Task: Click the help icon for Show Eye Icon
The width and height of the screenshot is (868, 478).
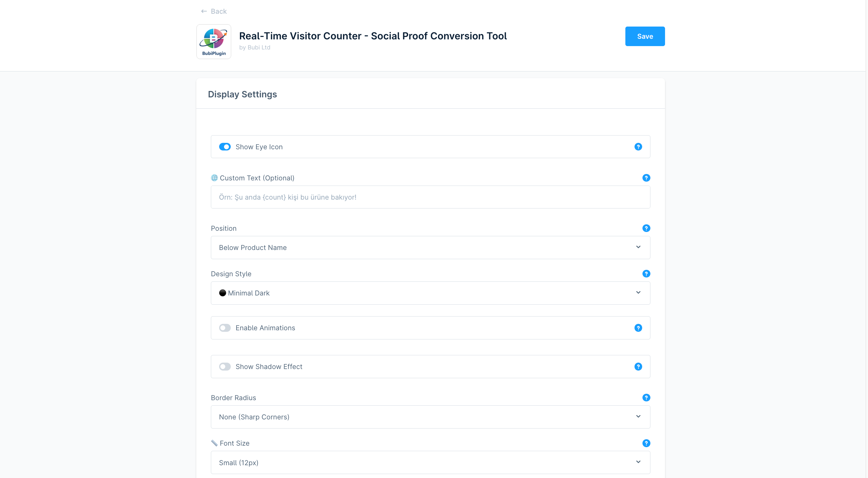Action: (638, 147)
